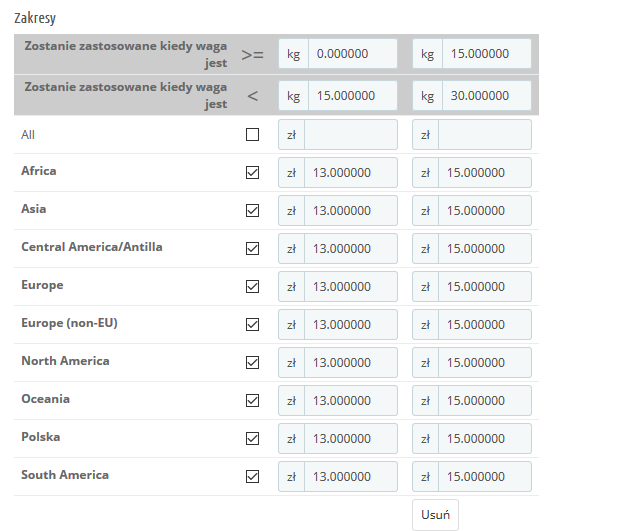Click Europe first range price field
Screen dimensions: 642x531
coord(350,287)
